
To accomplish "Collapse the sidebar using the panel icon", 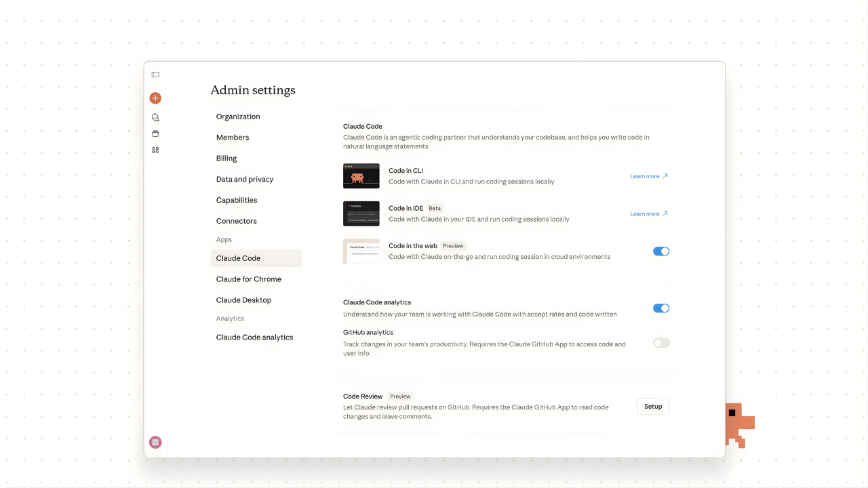I will tap(155, 75).
